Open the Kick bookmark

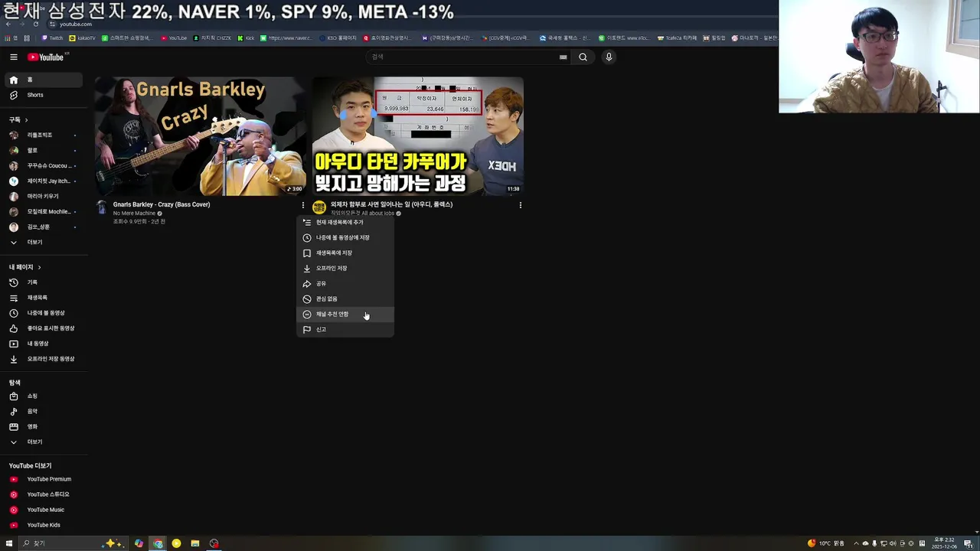pos(247,37)
